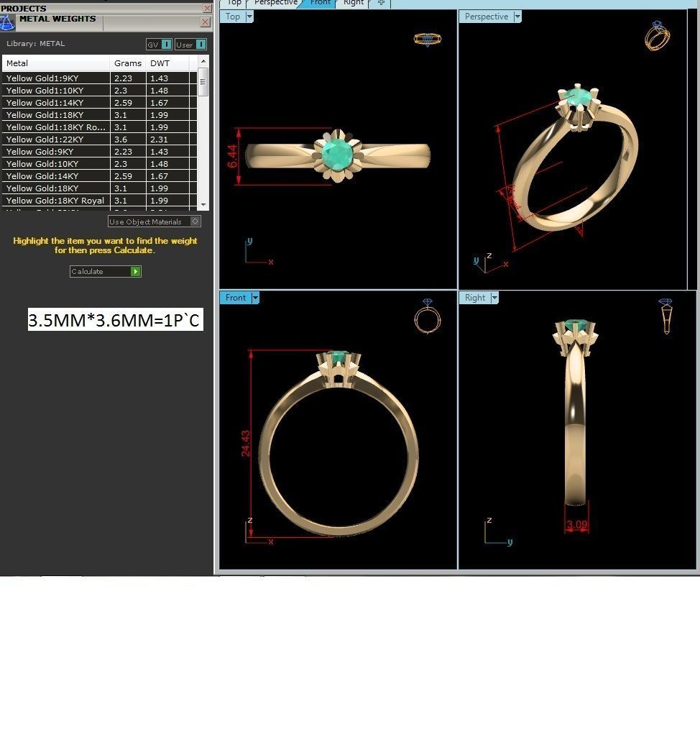Select Yellow Gold1:18KY Ro... row
The width and height of the screenshot is (700, 735).
(99, 127)
